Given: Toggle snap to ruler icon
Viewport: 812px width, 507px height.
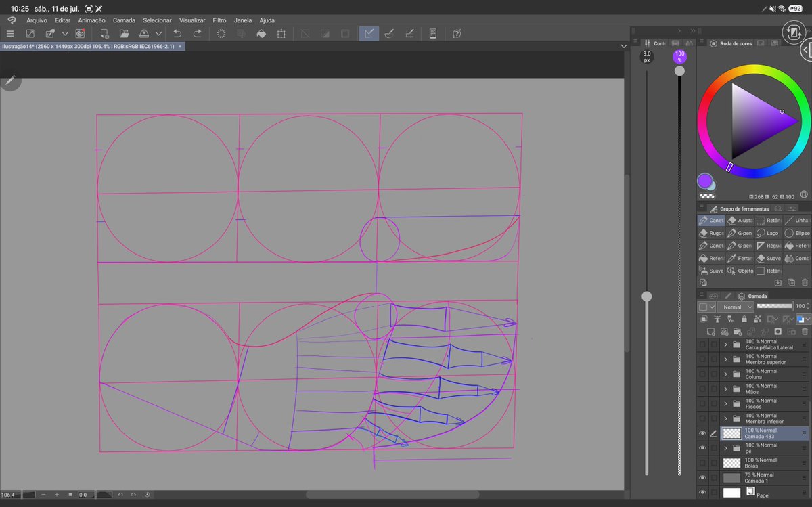Looking at the screenshot, I should [369, 33].
